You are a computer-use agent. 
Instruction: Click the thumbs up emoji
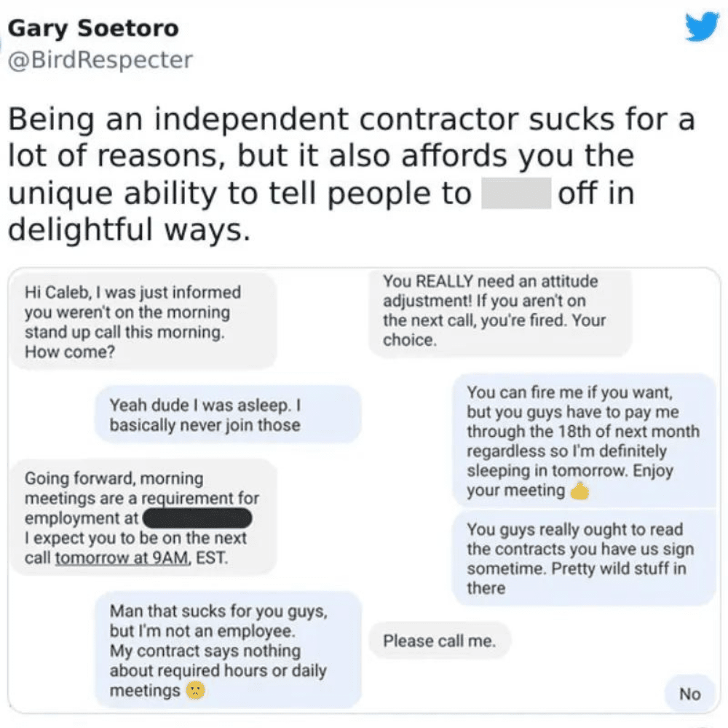pyautogui.click(x=579, y=491)
